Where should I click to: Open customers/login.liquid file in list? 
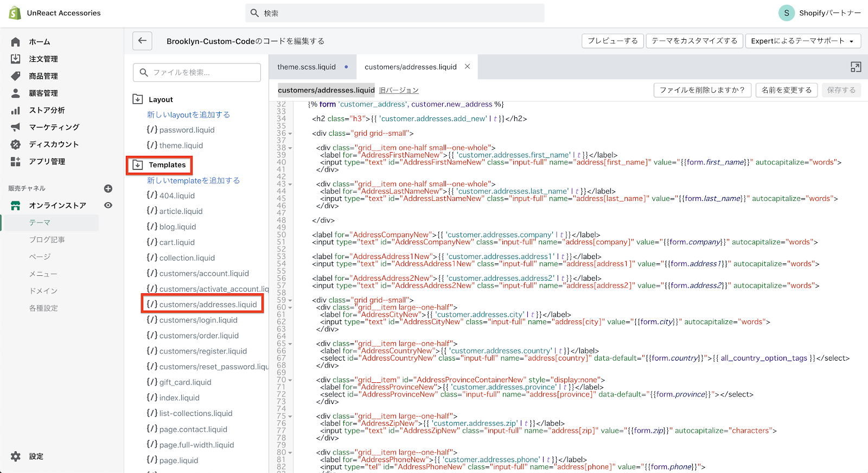[198, 320]
